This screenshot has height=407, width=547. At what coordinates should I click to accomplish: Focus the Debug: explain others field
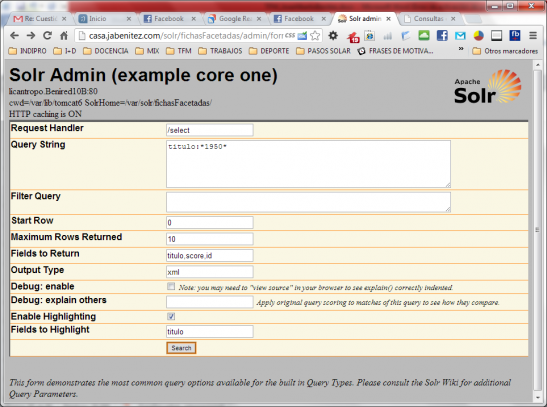tap(210, 302)
